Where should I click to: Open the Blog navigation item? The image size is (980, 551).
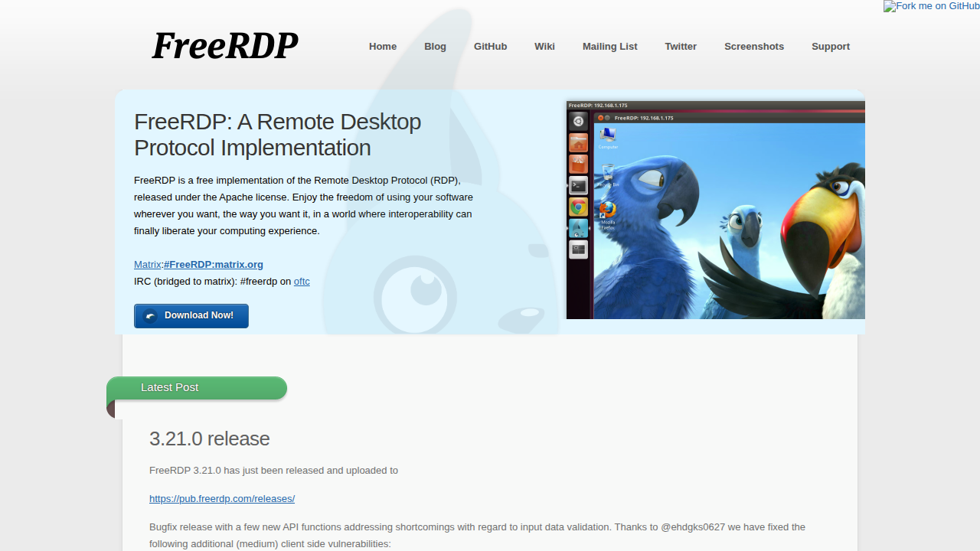point(435,46)
